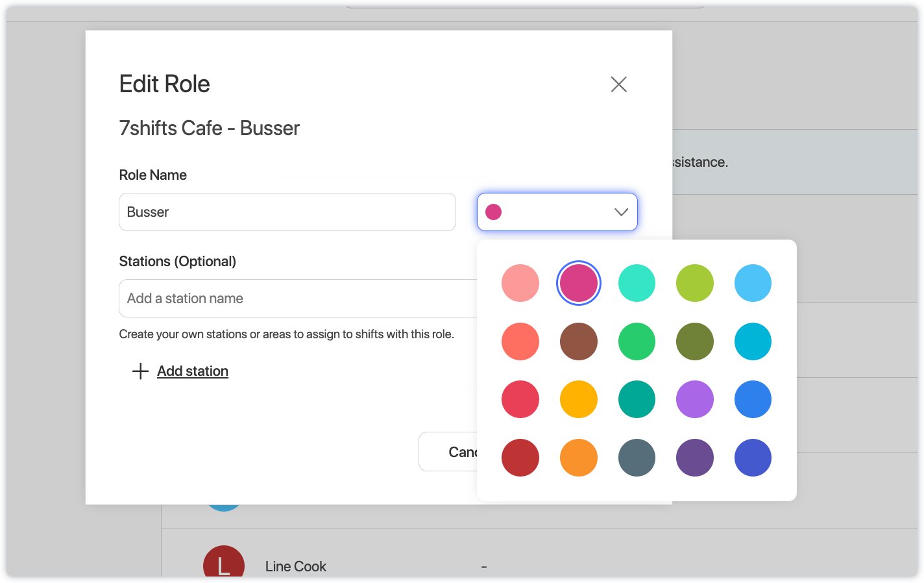The image size is (924, 583).
Task: Pick the slate gray color swatch
Action: point(637,458)
